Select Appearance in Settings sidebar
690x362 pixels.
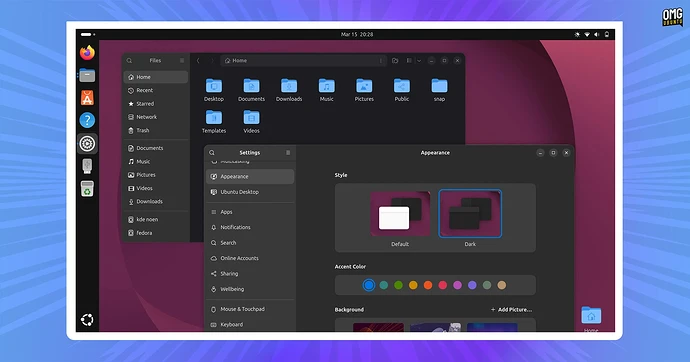pyautogui.click(x=250, y=176)
